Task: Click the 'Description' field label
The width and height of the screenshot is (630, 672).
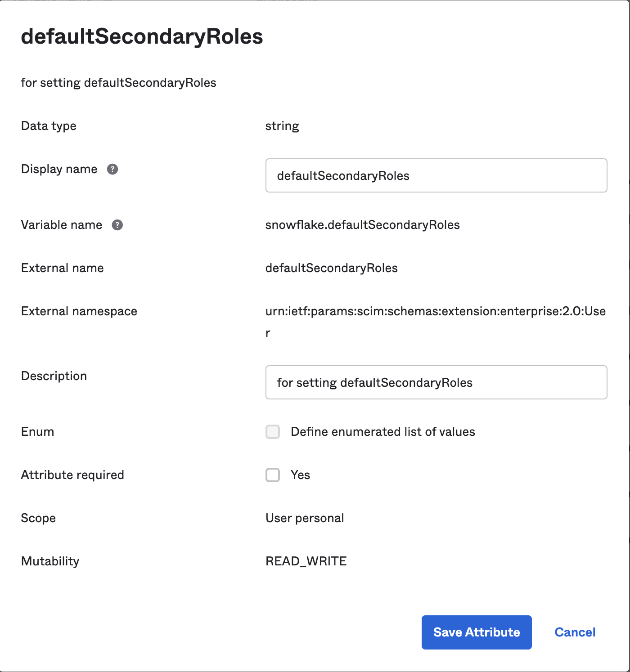Action: click(x=54, y=376)
